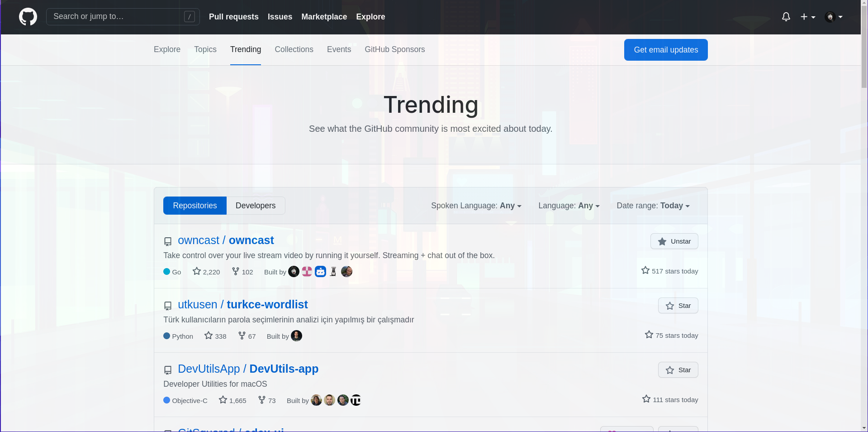Click repo icon beside turkce-wordlist
This screenshot has height=432, width=868.
(168, 306)
